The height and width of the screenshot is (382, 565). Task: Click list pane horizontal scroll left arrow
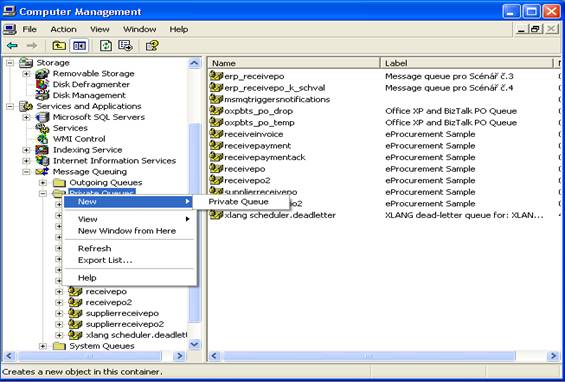[214, 356]
